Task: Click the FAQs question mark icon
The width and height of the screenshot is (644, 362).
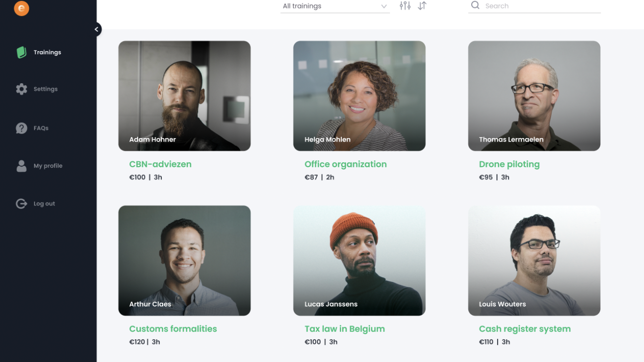Action: 22,128
